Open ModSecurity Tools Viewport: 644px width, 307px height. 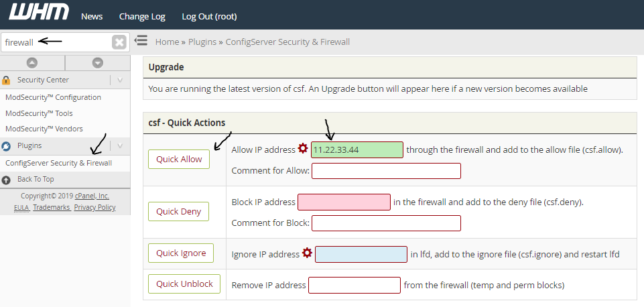click(39, 113)
